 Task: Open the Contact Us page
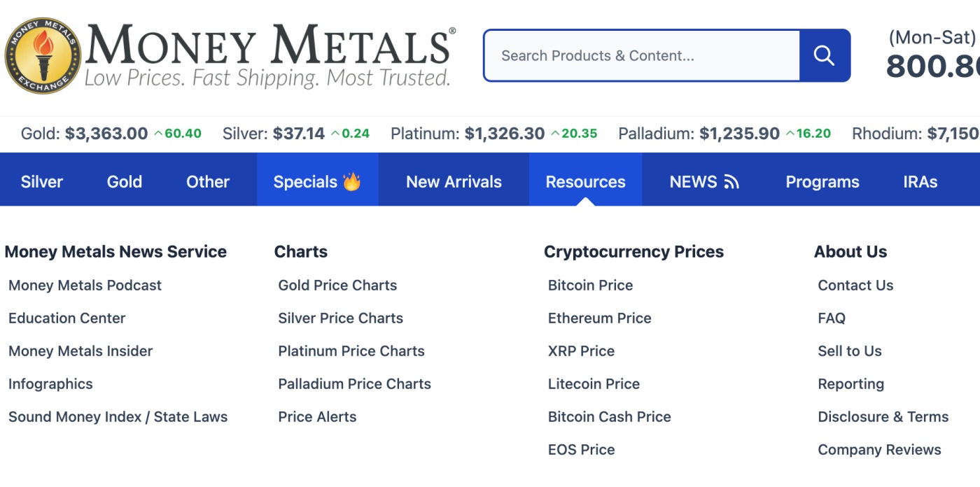point(855,285)
